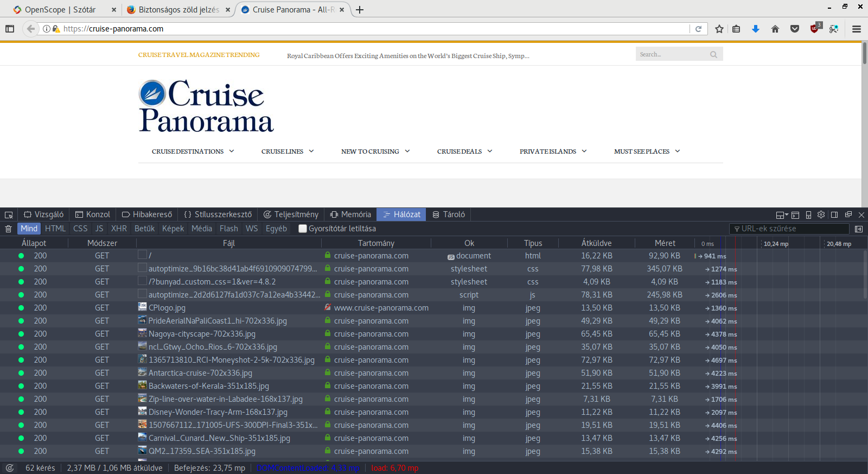This screenshot has height=474, width=868.
Task: Open the devtools settings gear
Action: (x=821, y=215)
